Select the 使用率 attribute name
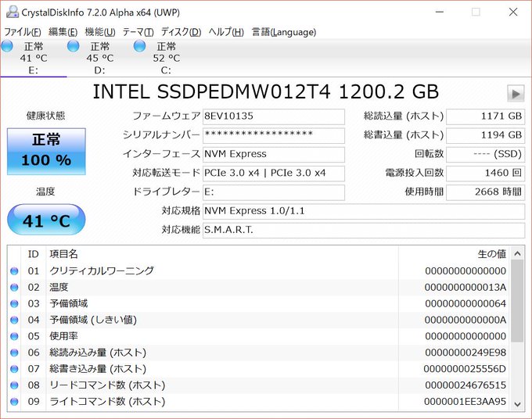532x419 pixels. coord(64,336)
